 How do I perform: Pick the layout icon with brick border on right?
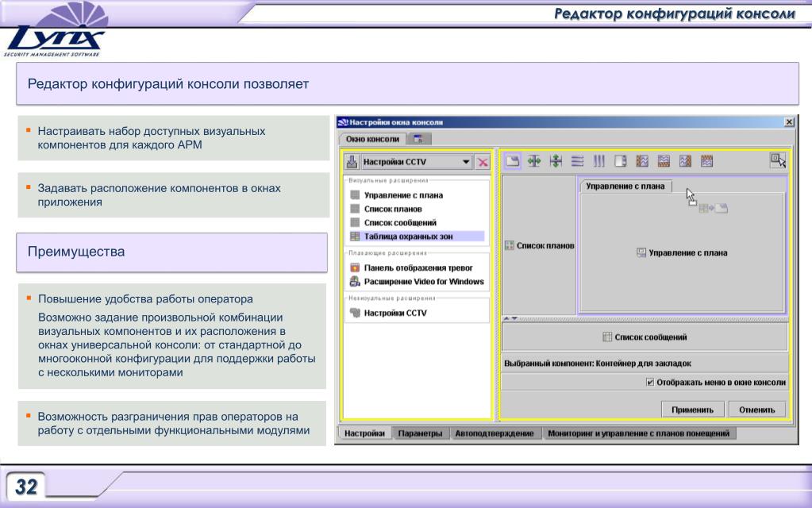pos(685,161)
